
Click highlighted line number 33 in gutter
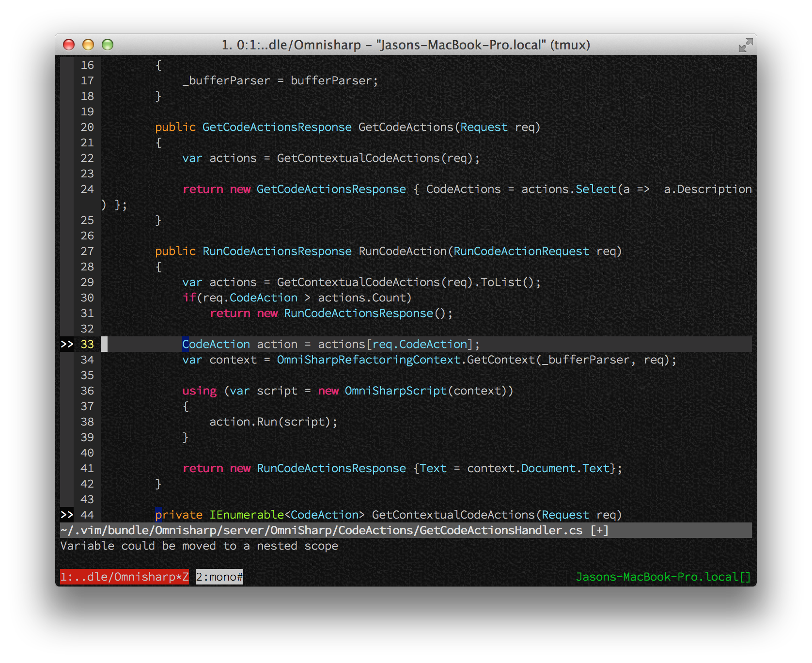click(87, 344)
